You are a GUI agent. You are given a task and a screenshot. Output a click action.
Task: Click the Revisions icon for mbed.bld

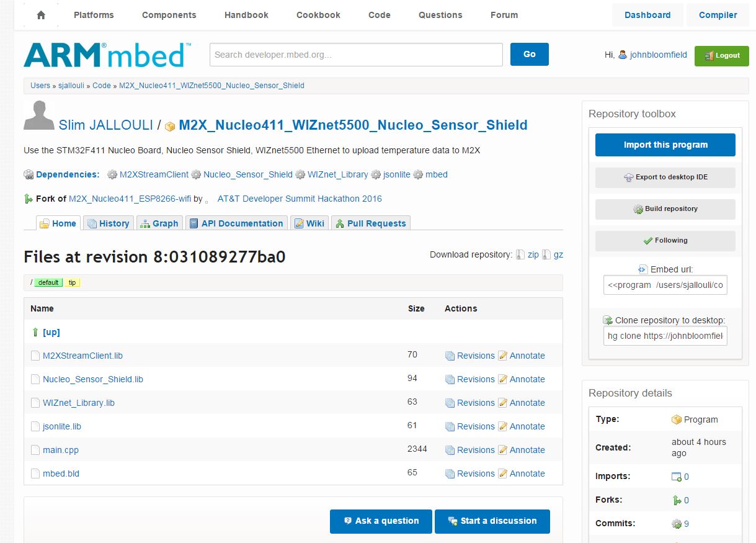[450, 473]
